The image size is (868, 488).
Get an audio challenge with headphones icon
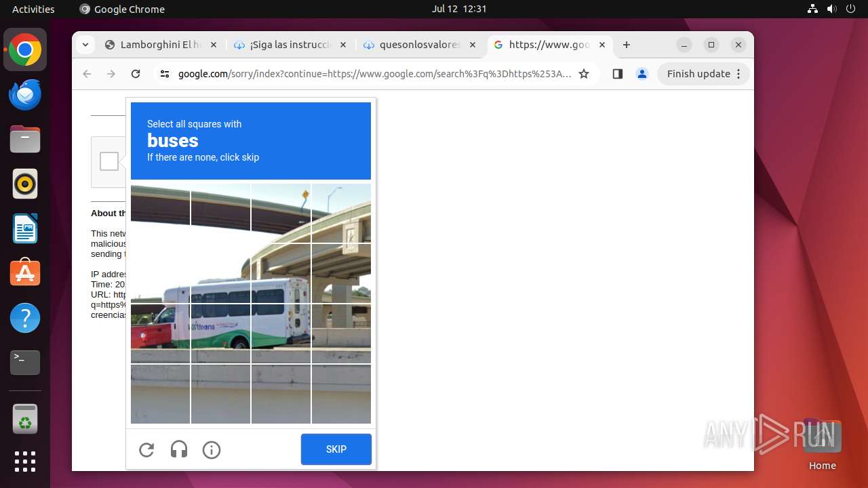pos(179,449)
